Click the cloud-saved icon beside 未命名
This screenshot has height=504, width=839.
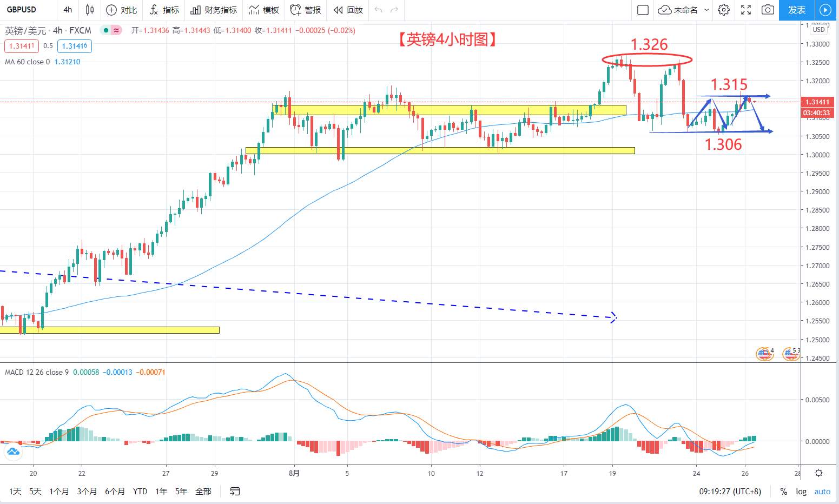pyautogui.click(x=664, y=10)
